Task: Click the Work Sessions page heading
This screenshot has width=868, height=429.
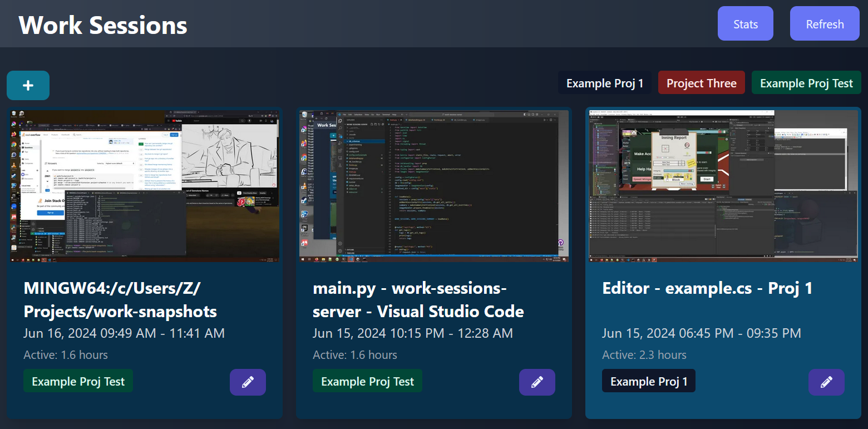Action: point(103,25)
